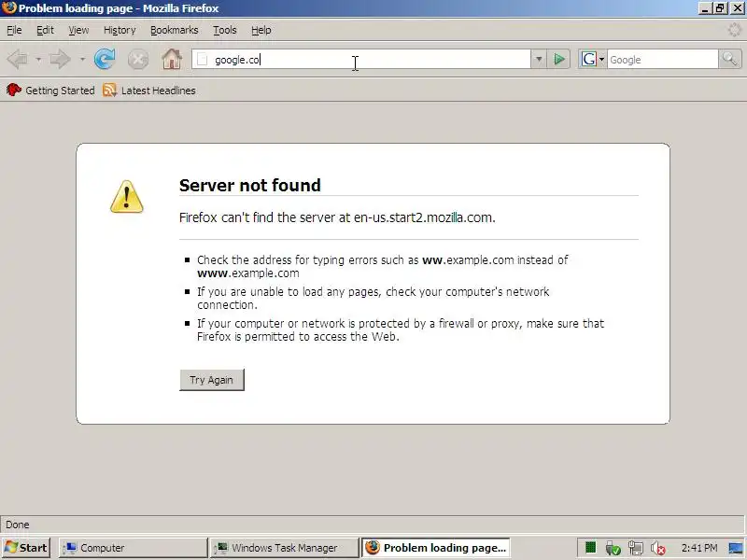Switch to Computer taskbar window
The height and width of the screenshot is (560, 747).
pos(133,548)
